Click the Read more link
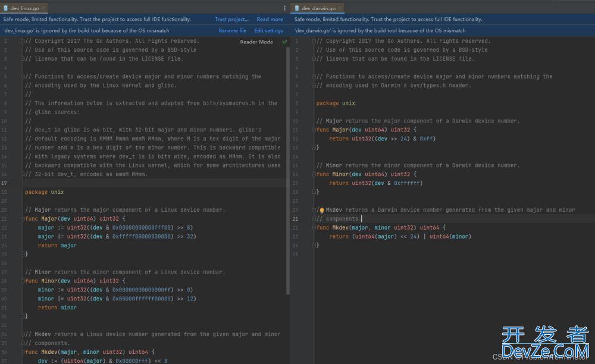595x364 pixels. 270,20
